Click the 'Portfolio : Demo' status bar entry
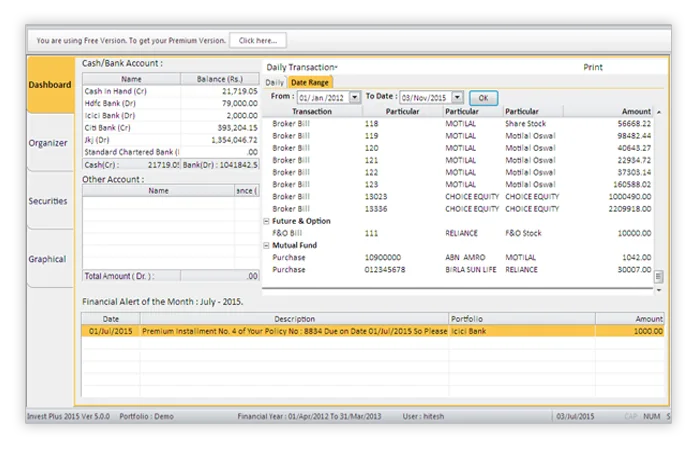This screenshot has height=453, width=687. [146, 416]
